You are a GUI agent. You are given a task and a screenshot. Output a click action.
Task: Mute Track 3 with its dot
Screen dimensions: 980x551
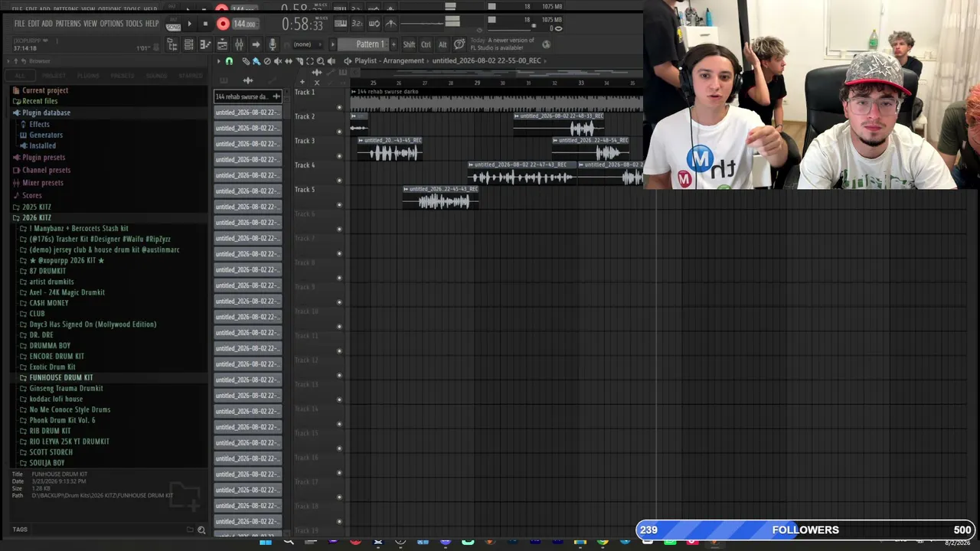(339, 156)
